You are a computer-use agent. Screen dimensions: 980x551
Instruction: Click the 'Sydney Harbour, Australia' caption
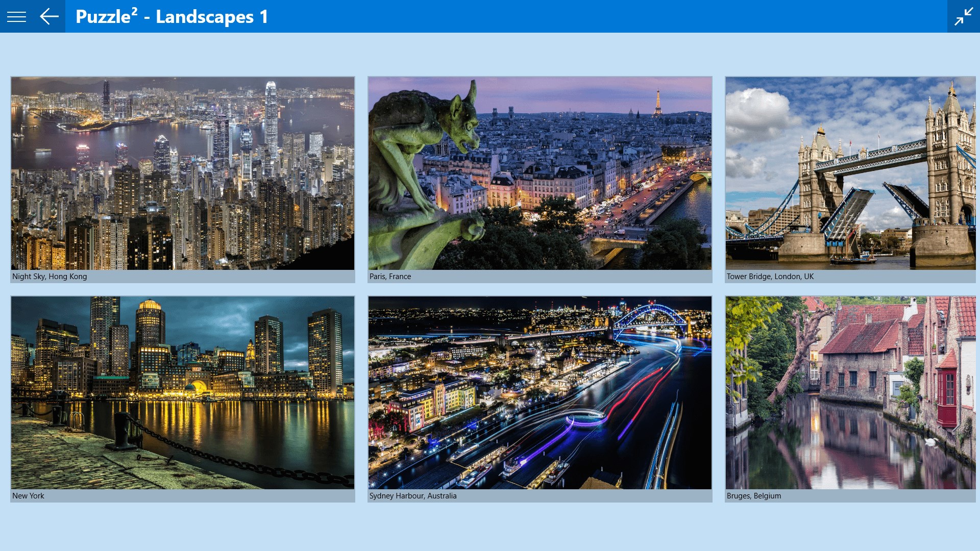point(412,496)
